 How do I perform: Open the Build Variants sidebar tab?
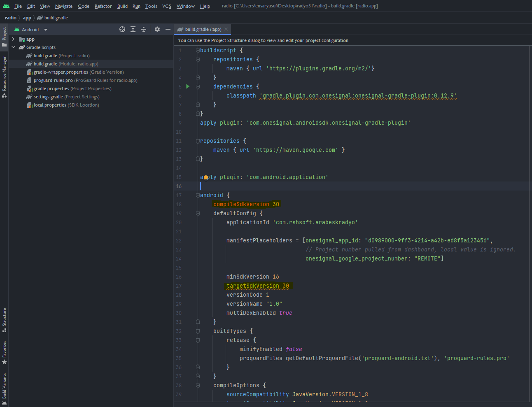coord(4,389)
